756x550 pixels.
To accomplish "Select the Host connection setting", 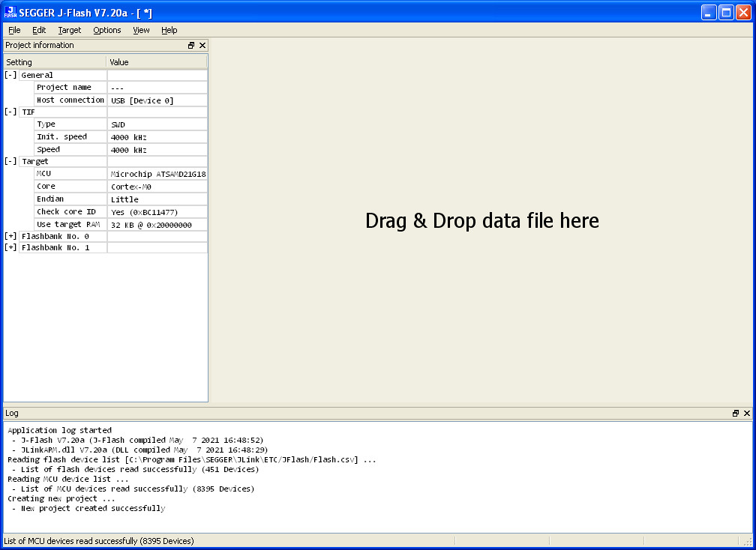I will tap(70, 100).
